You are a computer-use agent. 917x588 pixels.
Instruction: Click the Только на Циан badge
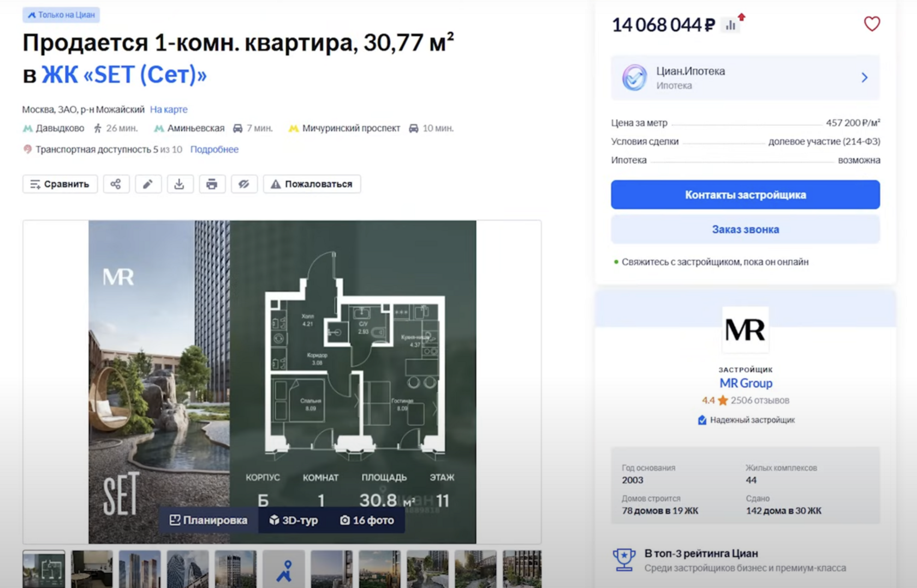(61, 15)
